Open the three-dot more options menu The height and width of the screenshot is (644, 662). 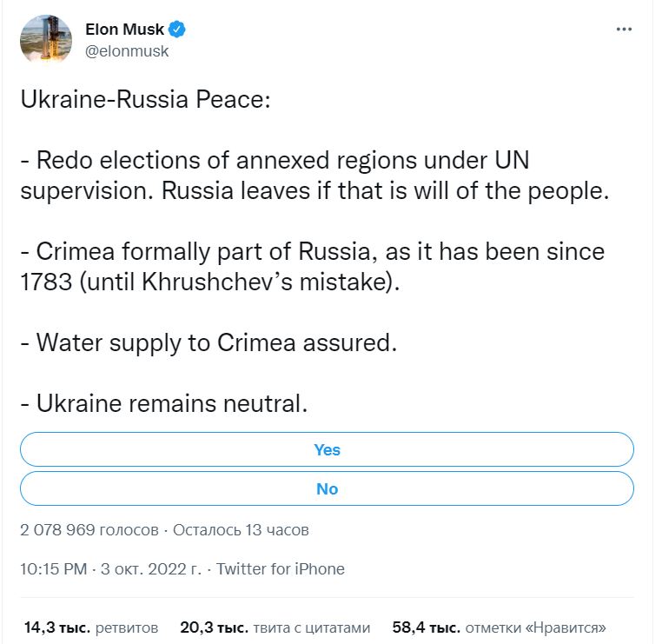pyautogui.click(x=624, y=29)
